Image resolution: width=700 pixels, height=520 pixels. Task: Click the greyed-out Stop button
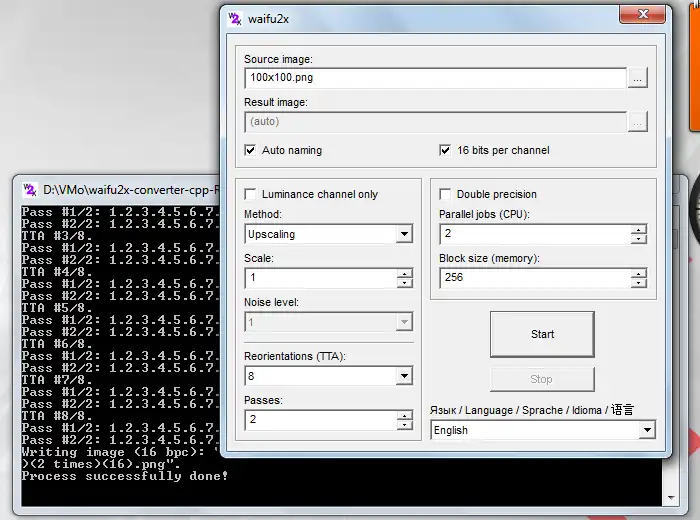point(542,379)
